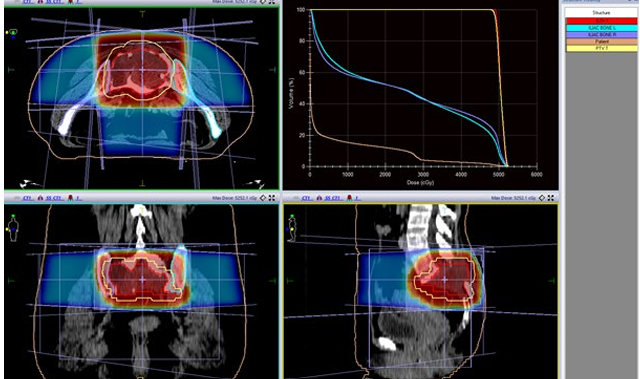Select the red structure row in list

[602, 21]
